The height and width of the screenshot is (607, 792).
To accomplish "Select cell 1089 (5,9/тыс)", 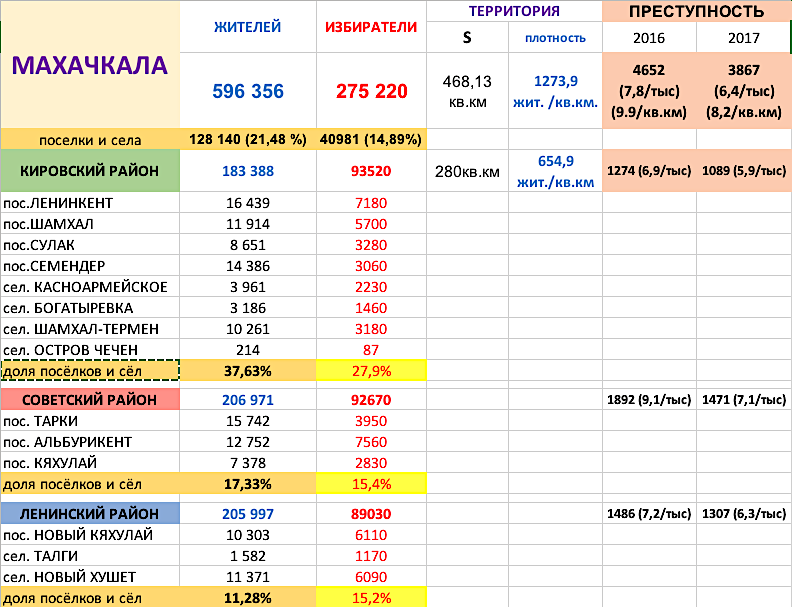I will pos(744,171).
